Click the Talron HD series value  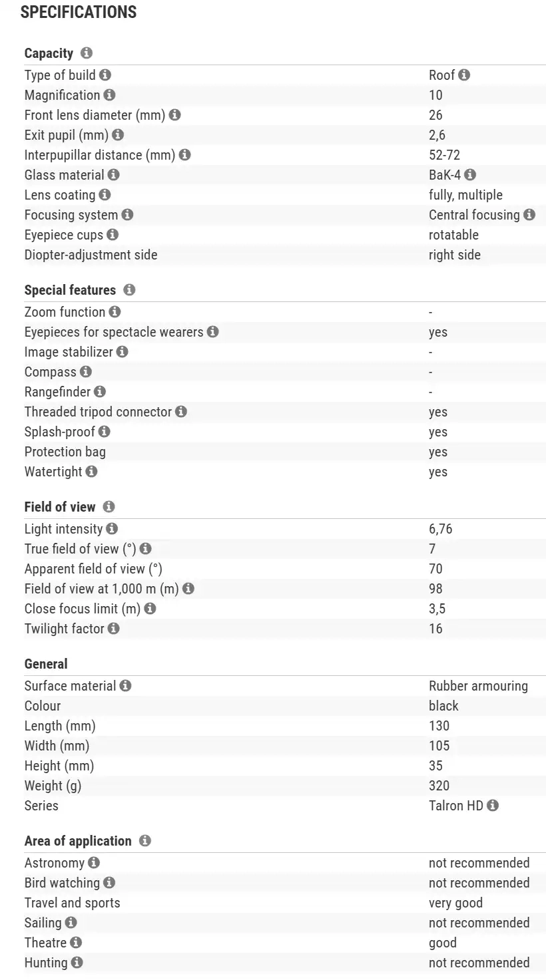pyautogui.click(x=455, y=806)
